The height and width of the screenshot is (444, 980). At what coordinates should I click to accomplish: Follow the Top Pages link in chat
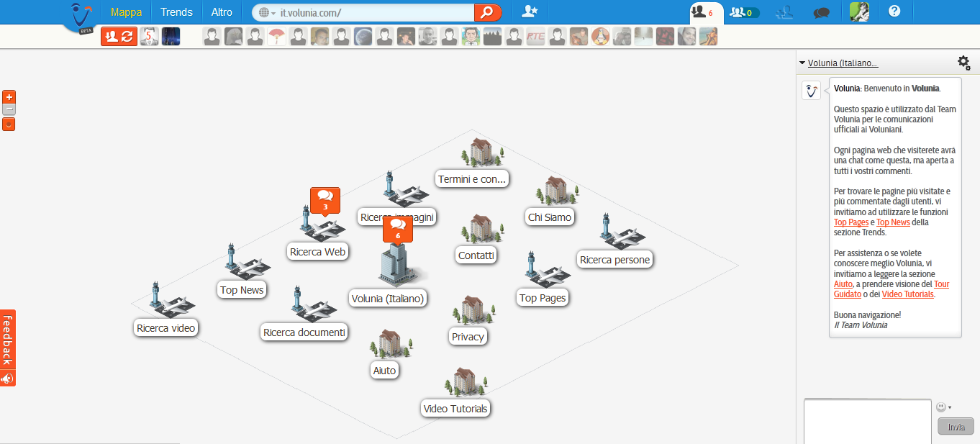tap(851, 222)
